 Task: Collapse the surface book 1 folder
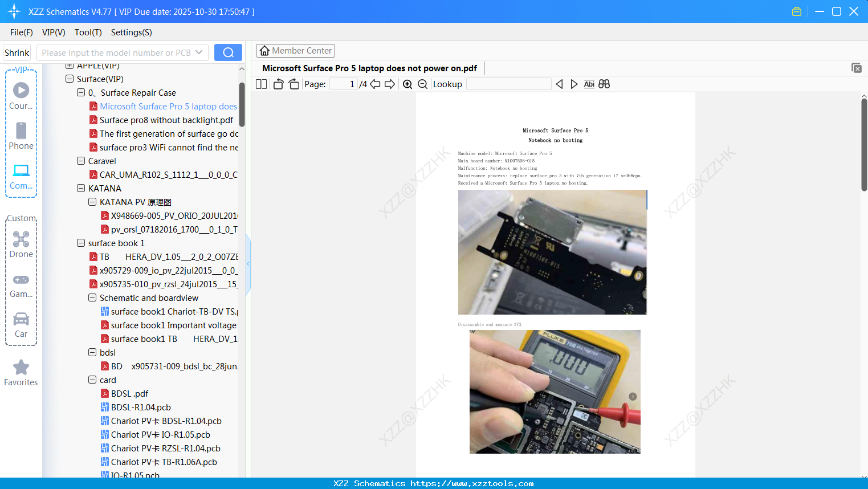point(81,243)
